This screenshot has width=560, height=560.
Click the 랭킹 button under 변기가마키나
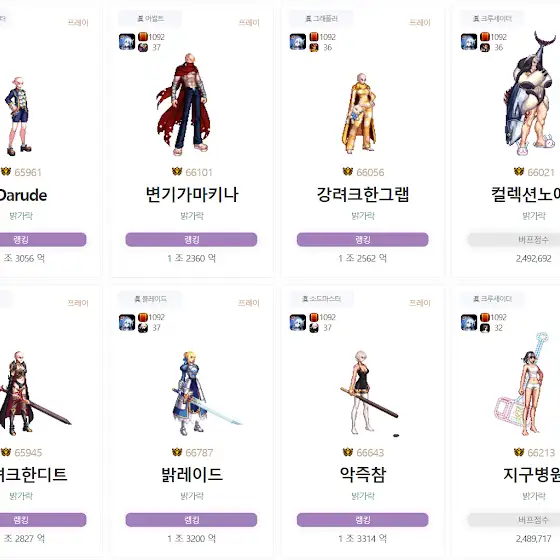191,239
